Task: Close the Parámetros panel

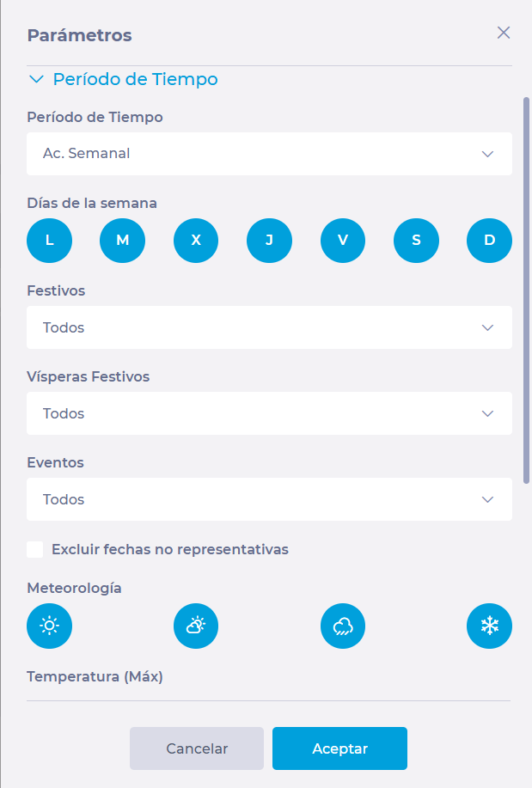Action: coord(504,34)
